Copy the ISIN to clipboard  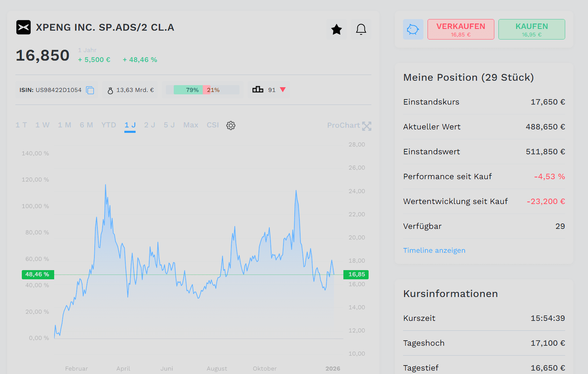coord(90,90)
